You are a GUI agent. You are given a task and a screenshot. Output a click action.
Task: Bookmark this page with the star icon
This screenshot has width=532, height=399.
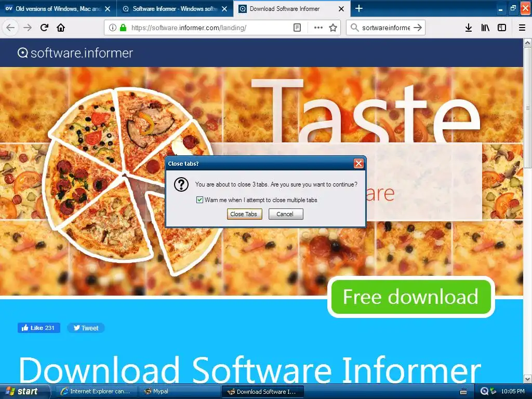point(333,28)
